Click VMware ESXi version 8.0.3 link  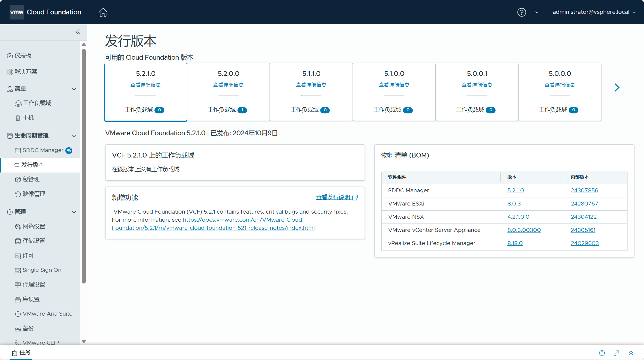514,204
